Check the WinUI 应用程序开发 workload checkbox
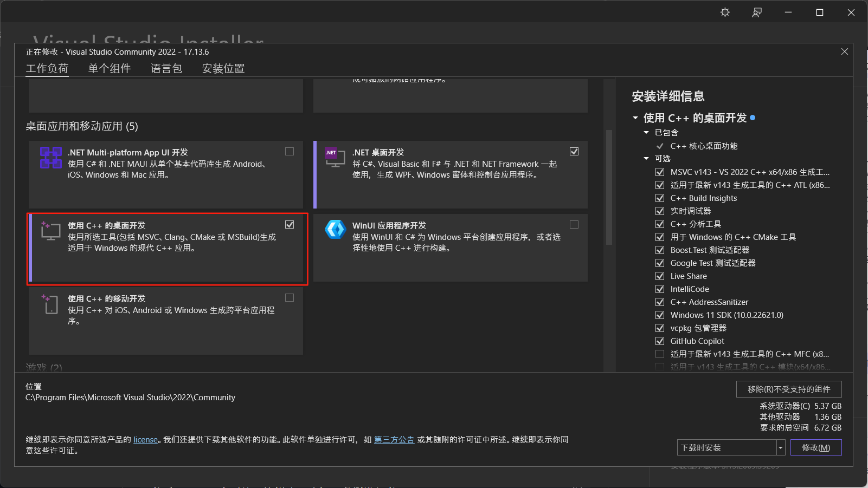Image resolution: width=868 pixels, height=488 pixels. 574,225
